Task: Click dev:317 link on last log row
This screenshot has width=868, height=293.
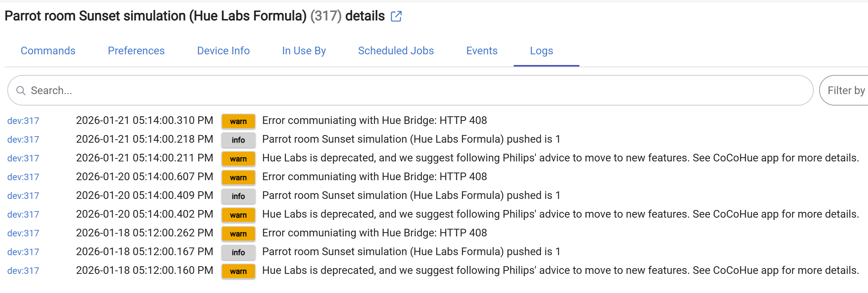Action: click(x=23, y=271)
